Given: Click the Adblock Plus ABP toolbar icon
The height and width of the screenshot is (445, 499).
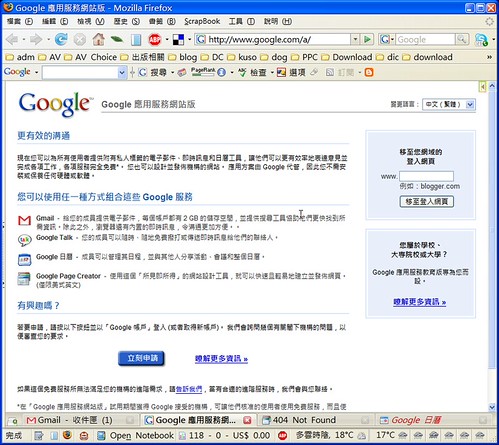Looking at the screenshot, I should coord(155,40).
